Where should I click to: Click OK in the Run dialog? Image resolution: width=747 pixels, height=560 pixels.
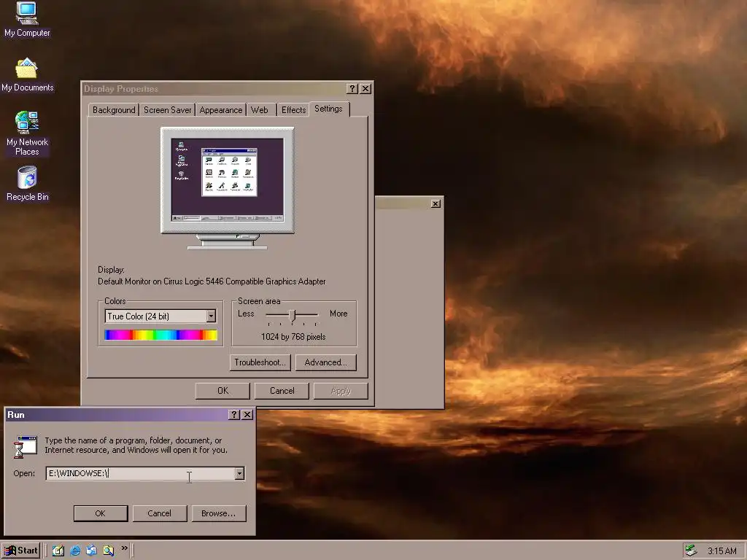tap(101, 513)
